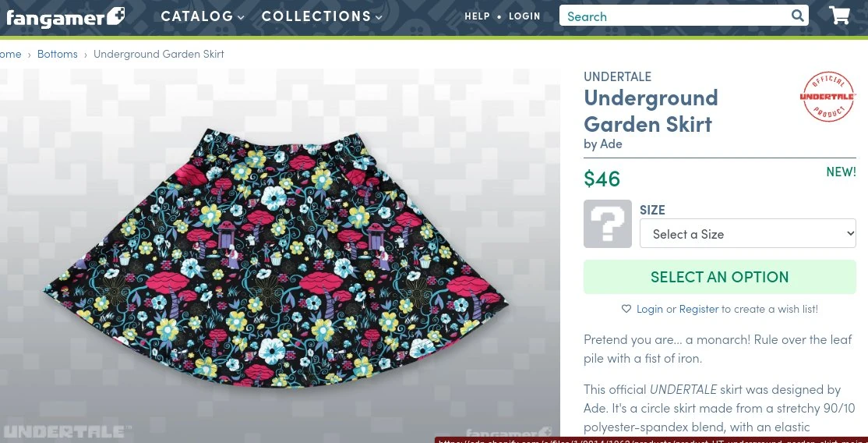Screen dimensions: 868x443
Task: Click the wish list heart icon
Action: click(x=626, y=309)
